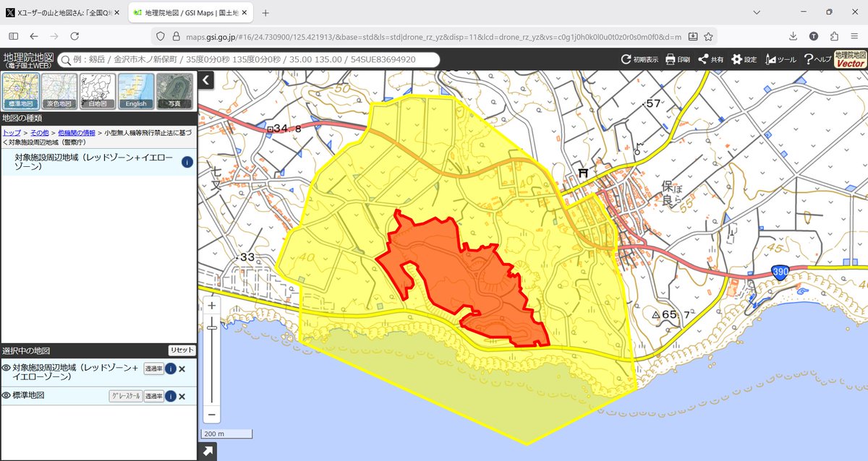868x461 pixels.
Task: Open the browser hamburger menu
Action: click(854, 36)
